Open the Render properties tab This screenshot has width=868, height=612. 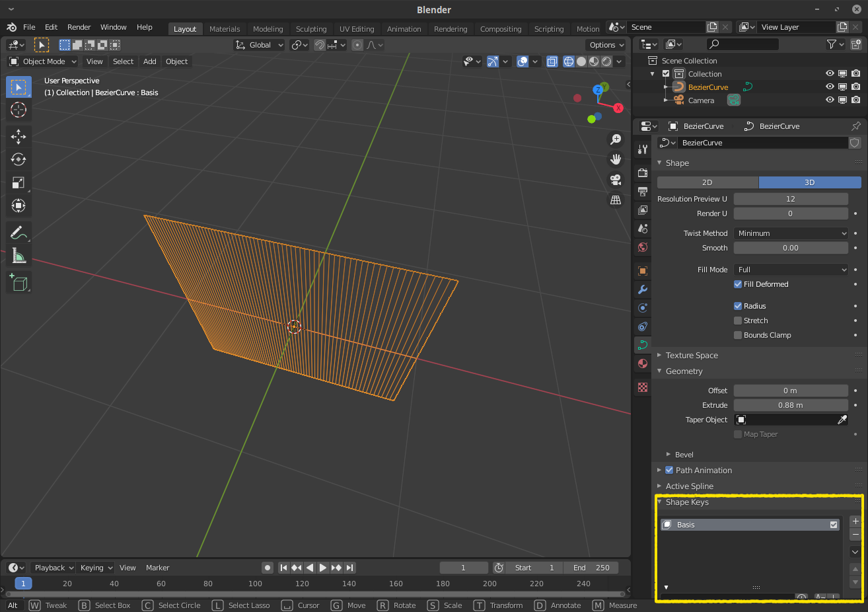click(643, 172)
